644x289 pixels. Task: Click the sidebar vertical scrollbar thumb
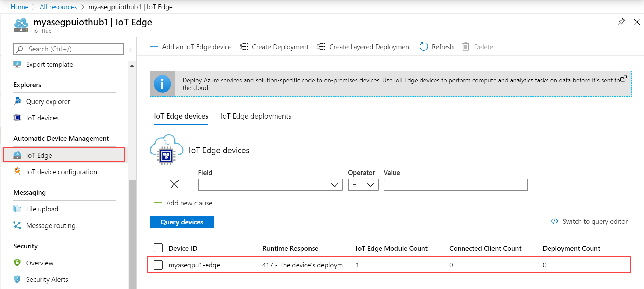132,232
